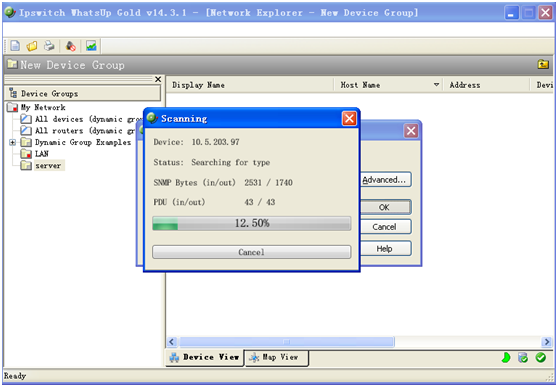Screen dimensions: 558x387
Task: Open the performance chart toolbar icon
Action: (x=91, y=46)
